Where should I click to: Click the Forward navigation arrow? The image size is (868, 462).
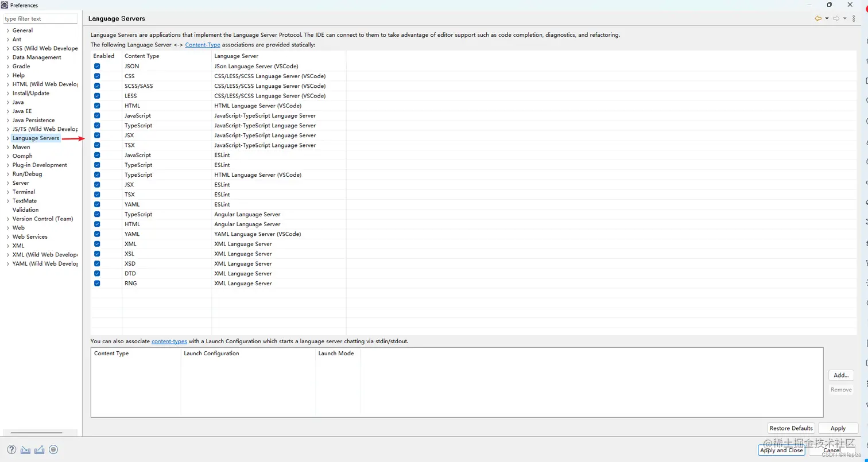point(836,18)
